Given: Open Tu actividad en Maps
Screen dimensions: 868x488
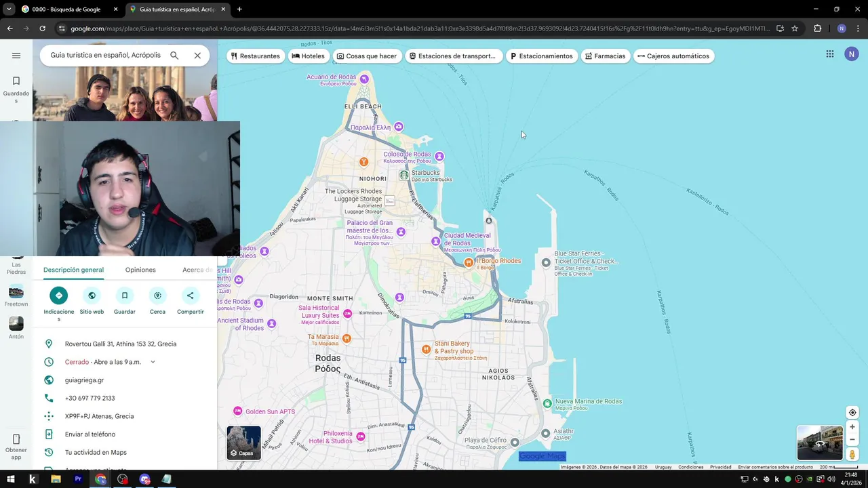Looking at the screenshot, I should click(96, 452).
